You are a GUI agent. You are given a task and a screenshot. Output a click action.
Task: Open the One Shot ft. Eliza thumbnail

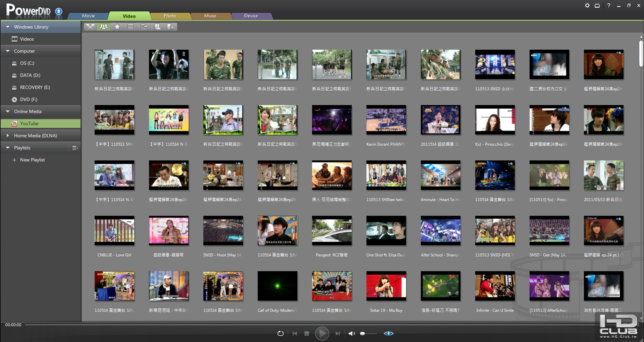(x=386, y=231)
